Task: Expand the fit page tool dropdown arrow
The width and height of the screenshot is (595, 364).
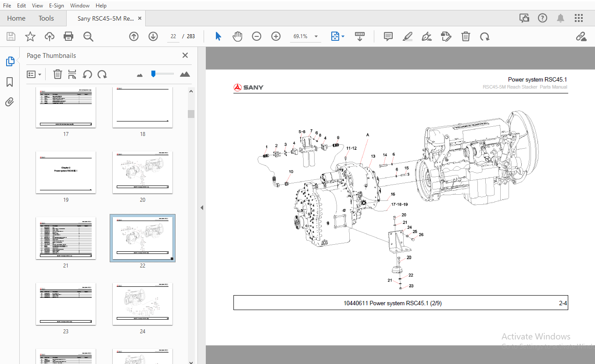Action: pyautogui.click(x=343, y=36)
